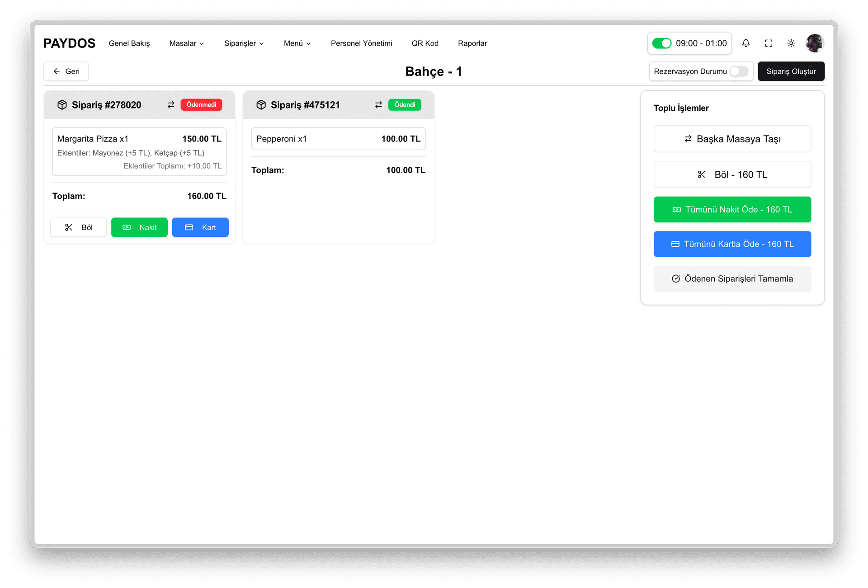The image size is (868, 588).
Task: Open the Raporlar menu item
Action: point(472,43)
